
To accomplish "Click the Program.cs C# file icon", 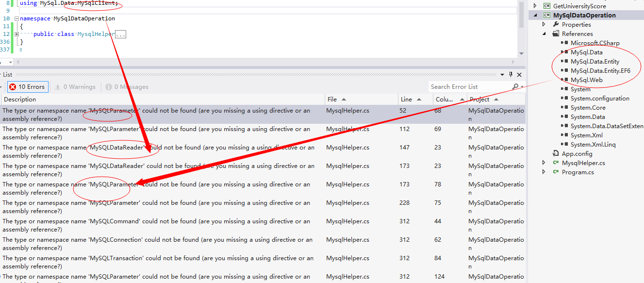I will click(x=556, y=172).
